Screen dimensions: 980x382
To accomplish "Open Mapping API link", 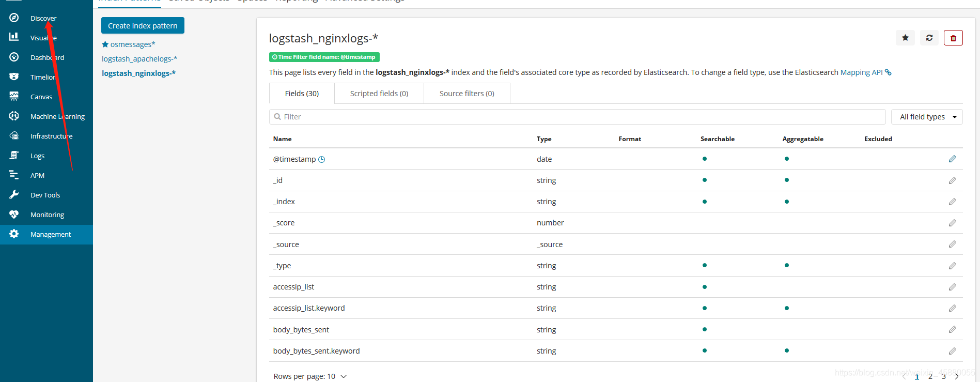I will pyautogui.click(x=861, y=72).
